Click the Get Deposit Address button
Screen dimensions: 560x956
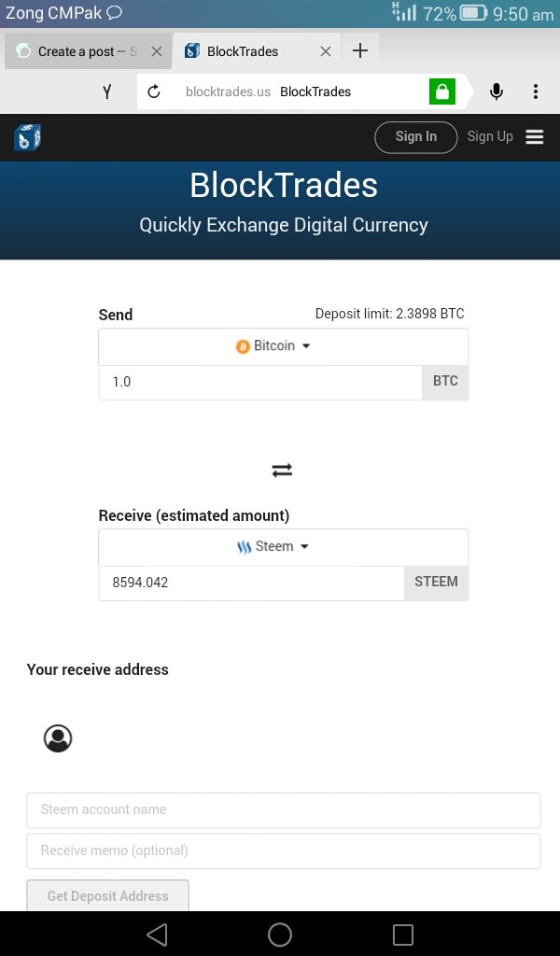[x=107, y=896]
